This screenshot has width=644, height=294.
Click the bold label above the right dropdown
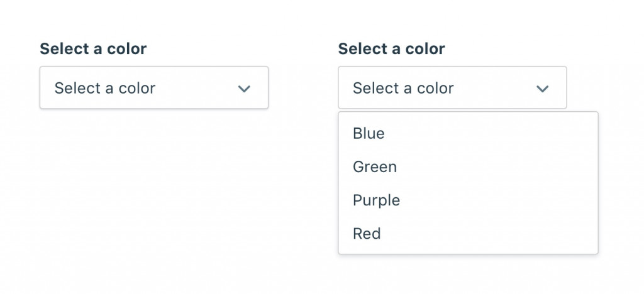391,49
